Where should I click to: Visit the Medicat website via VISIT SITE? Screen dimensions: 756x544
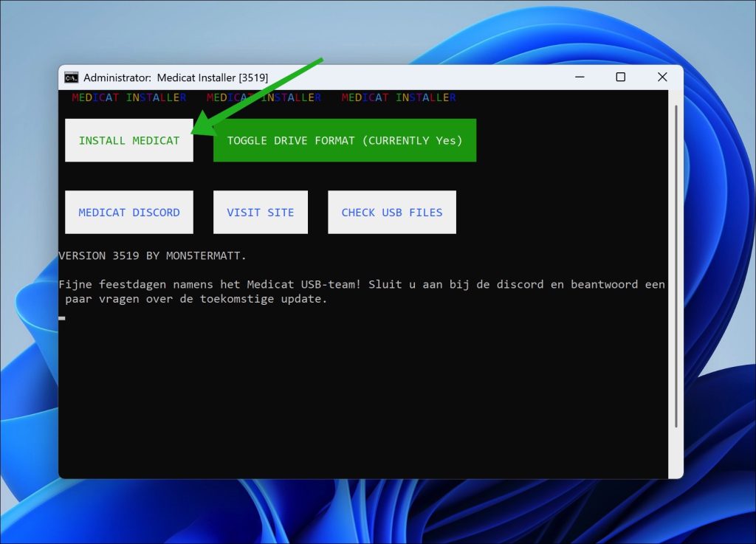pyautogui.click(x=260, y=212)
